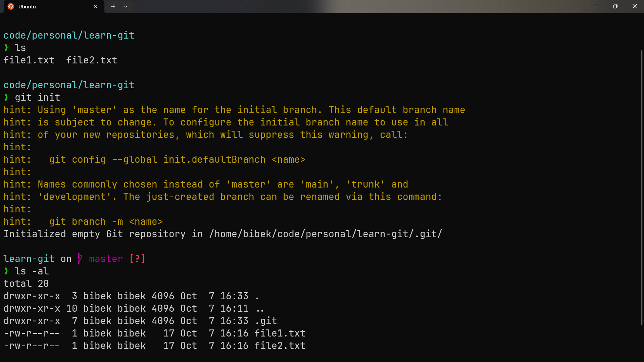The width and height of the screenshot is (644, 362).
Task: Select the code/personal/learn-git path text
Action: click(69, 35)
